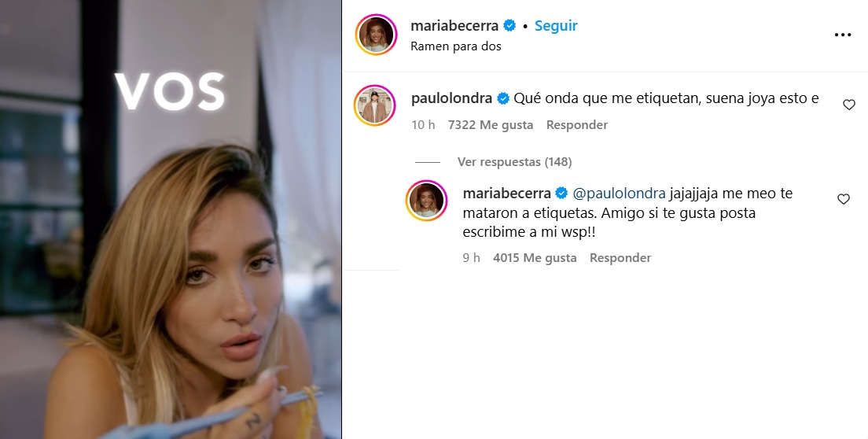
Task: Click mariabecerra's avatar beside the reply
Action: pyautogui.click(x=427, y=201)
